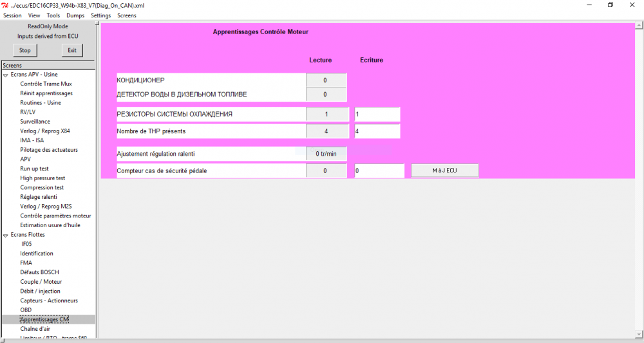This screenshot has height=343, width=644.
Task: Select the RV/LV tree item
Action: pos(28,112)
